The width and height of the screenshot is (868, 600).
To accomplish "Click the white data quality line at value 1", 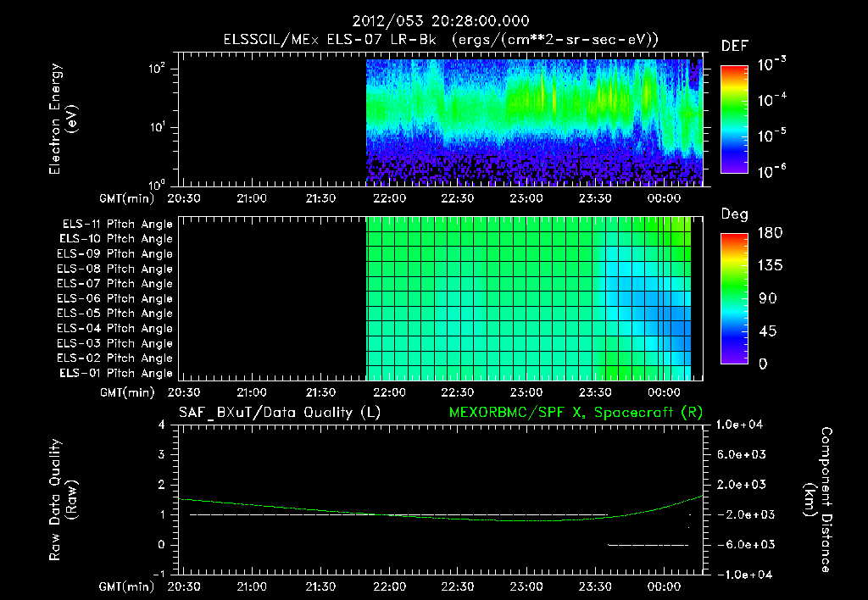I will pyautogui.click(x=398, y=514).
